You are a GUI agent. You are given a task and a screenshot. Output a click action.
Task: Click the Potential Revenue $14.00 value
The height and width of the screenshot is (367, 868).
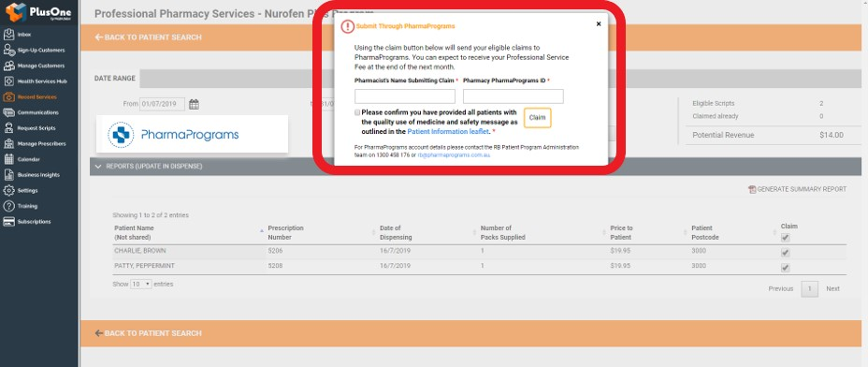(832, 135)
